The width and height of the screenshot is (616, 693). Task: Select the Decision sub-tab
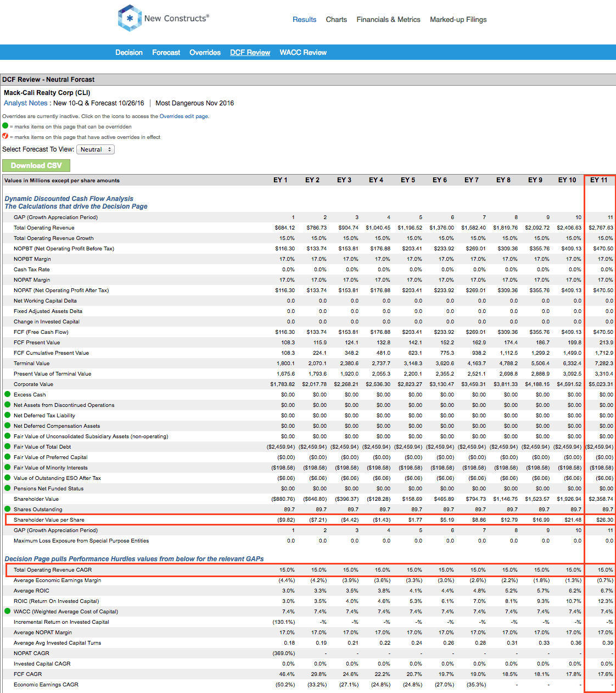click(x=129, y=52)
